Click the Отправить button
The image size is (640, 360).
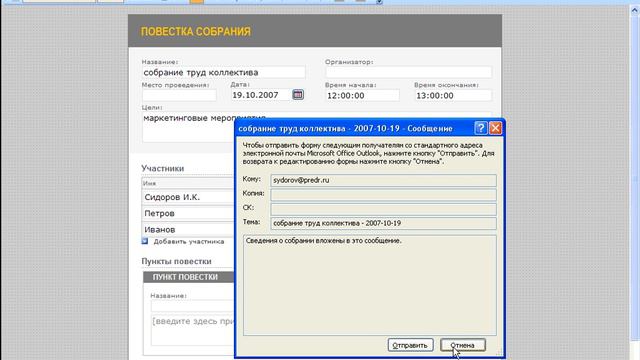(410, 345)
